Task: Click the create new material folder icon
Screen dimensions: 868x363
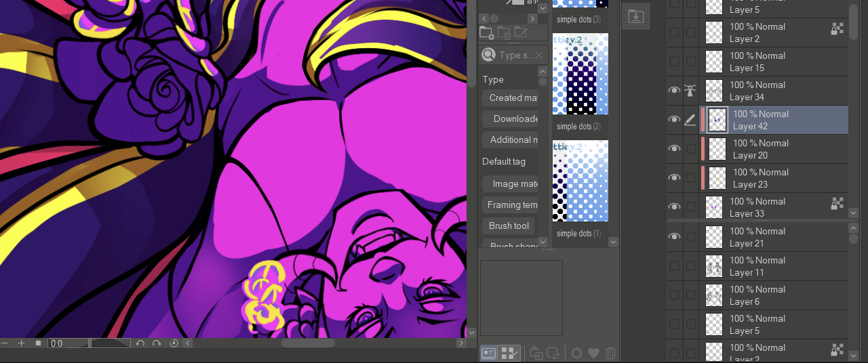Action: 486,33
